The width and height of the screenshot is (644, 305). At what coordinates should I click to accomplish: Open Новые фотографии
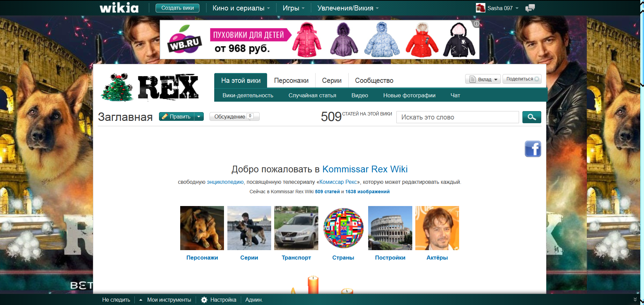coord(409,95)
